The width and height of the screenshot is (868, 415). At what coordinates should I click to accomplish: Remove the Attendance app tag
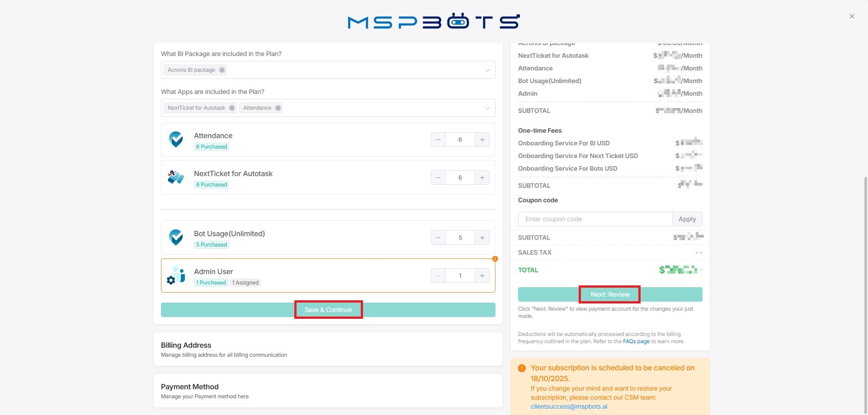pos(278,108)
